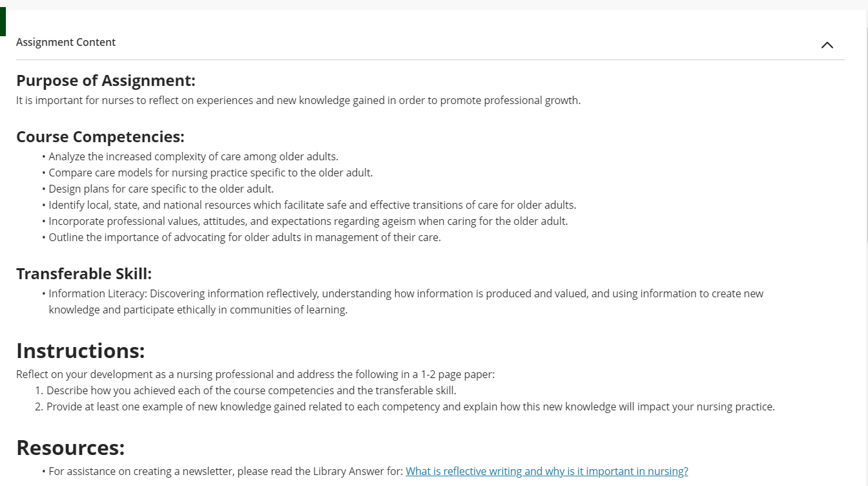This screenshot has height=486, width=868.
Task: Click the Purpose of Assignment heading
Action: point(106,81)
